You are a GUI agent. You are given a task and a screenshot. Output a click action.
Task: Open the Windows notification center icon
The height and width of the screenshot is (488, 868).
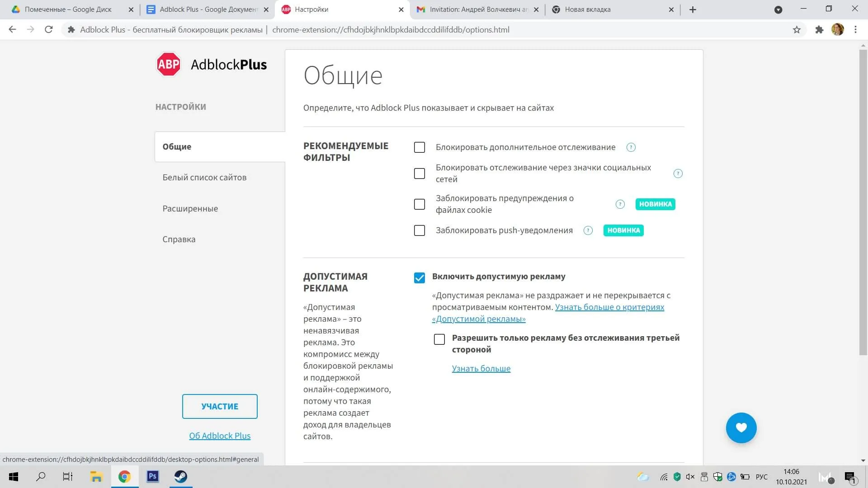(850, 477)
